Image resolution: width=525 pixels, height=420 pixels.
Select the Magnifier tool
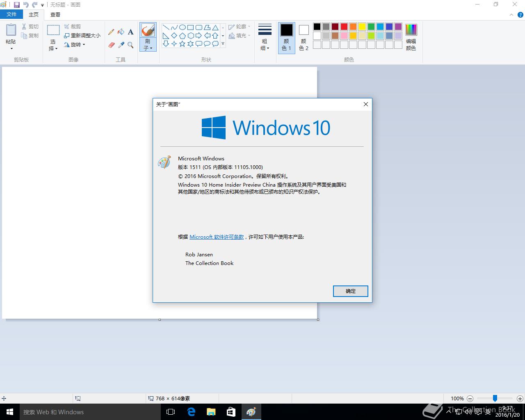(x=130, y=45)
